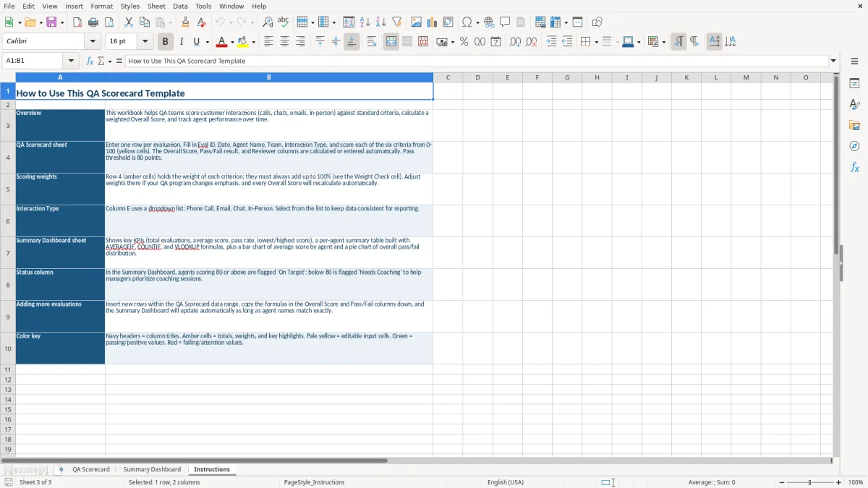The width and height of the screenshot is (868, 488).
Task: Open Conditional Formatting dropdown arrow
Action: 663,42
